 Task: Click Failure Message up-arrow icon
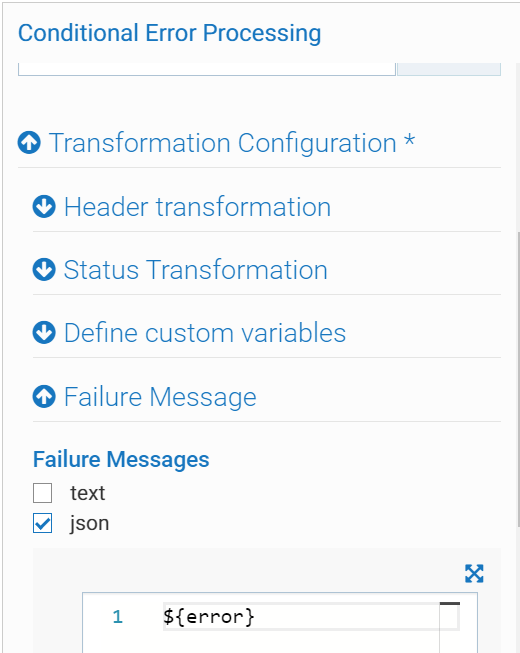tap(44, 396)
